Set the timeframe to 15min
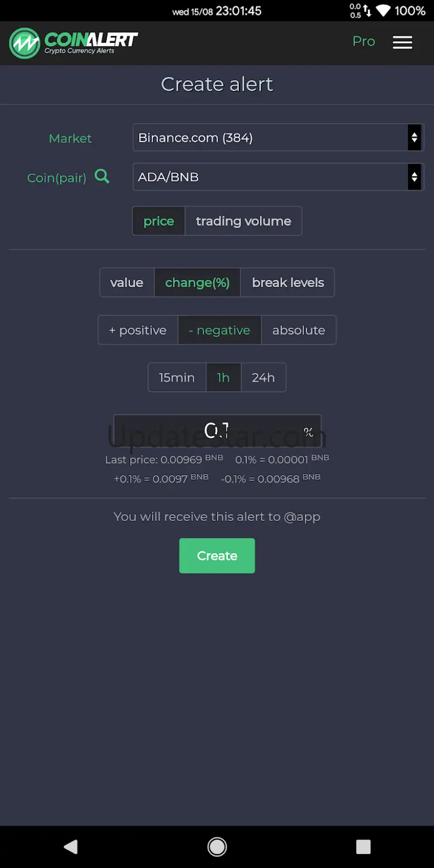 pos(177,377)
